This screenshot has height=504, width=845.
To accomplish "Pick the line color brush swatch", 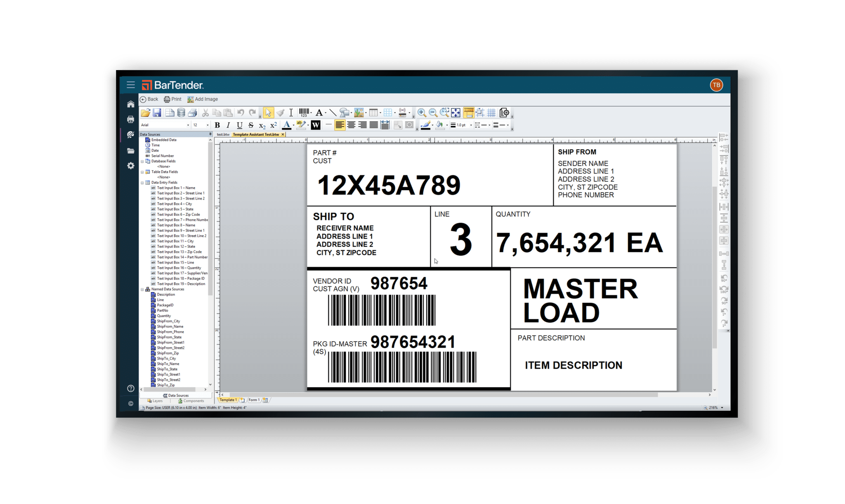I will [x=425, y=125].
